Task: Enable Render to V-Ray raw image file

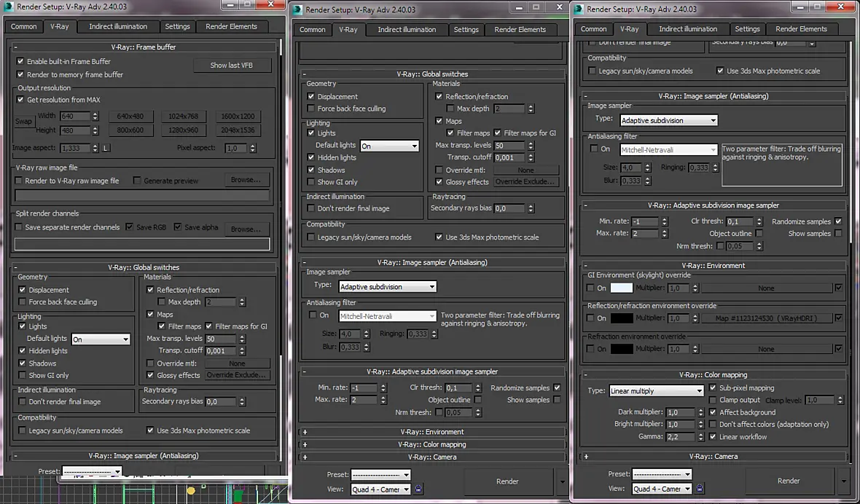Action: [x=19, y=180]
